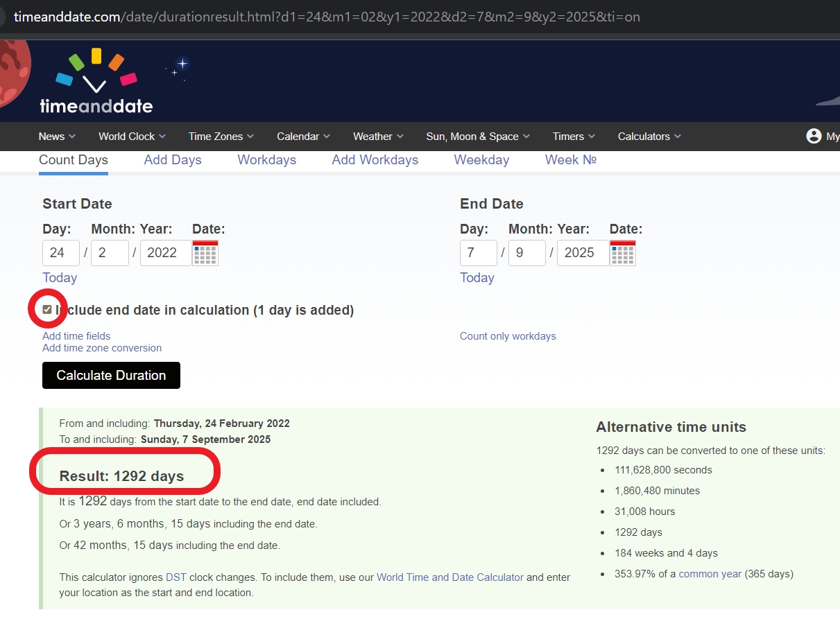Open World Time and Date Calculator link

pyautogui.click(x=450, y=577)
